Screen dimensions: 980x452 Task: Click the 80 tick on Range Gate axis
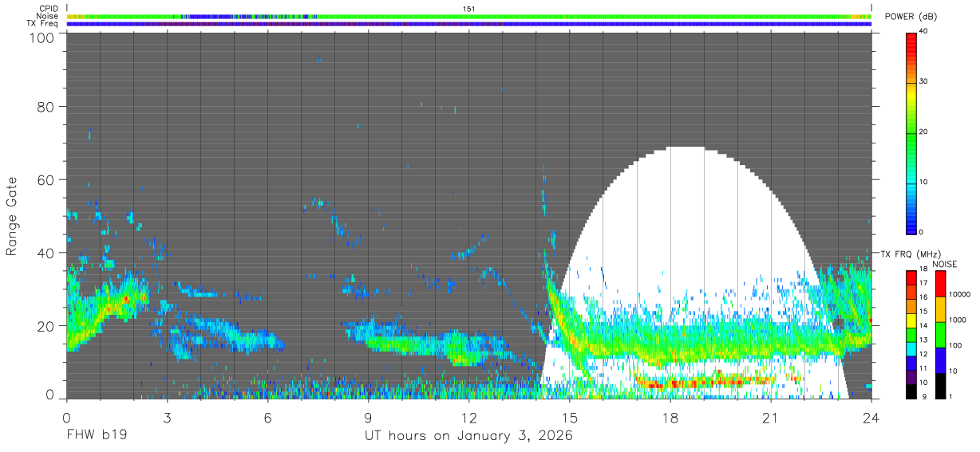46,107
